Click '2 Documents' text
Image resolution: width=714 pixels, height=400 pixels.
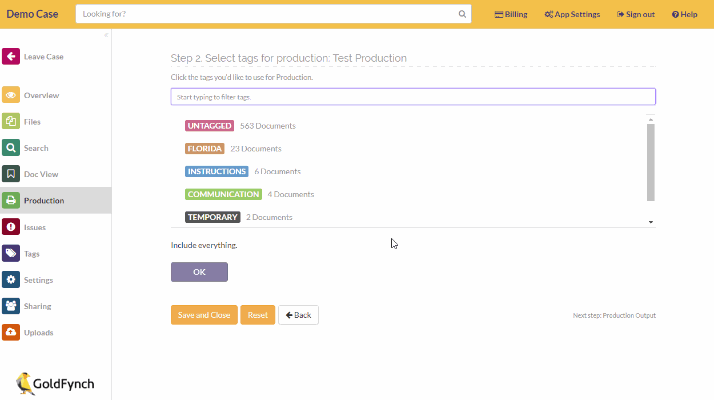269,217
